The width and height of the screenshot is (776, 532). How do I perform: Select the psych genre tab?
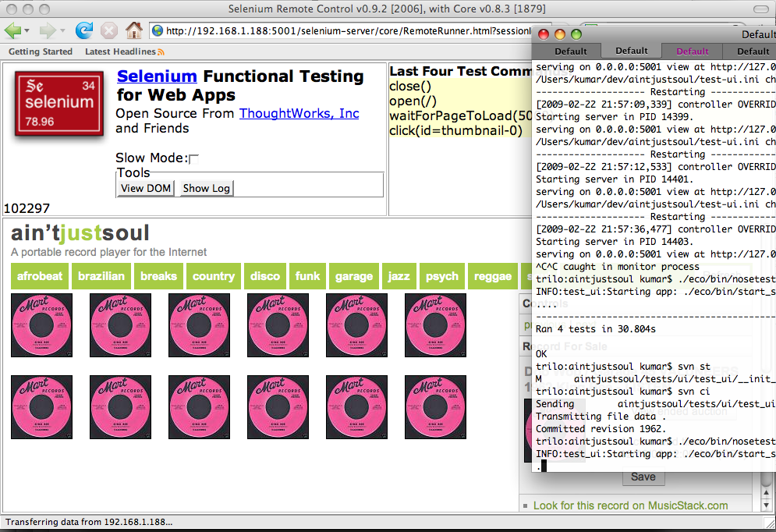tap(442, 276)
